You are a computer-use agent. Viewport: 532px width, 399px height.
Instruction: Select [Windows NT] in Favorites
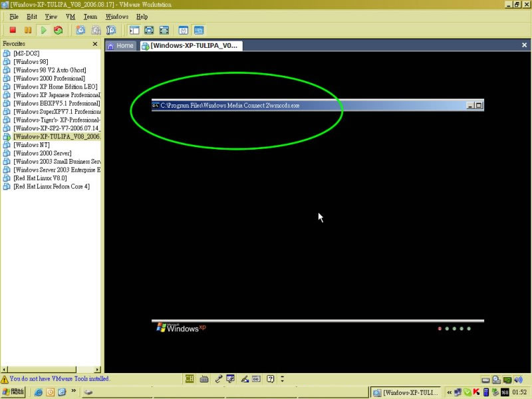point(31,145)
